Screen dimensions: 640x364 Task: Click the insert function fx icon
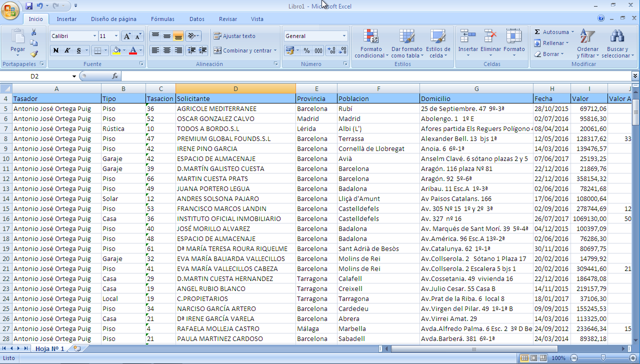click(x=114, y=76)
